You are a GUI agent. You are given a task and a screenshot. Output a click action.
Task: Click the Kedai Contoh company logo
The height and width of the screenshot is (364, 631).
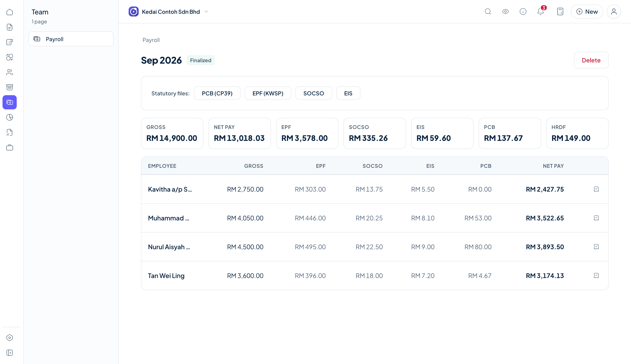pyautogui.click(x=134, y=11)
